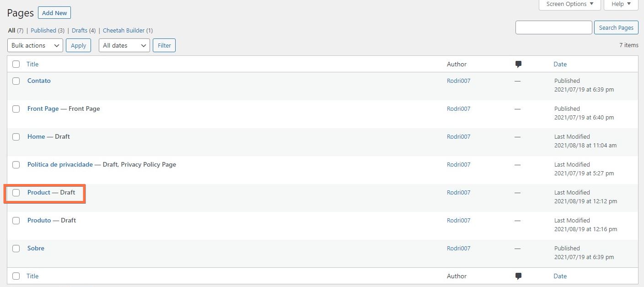Click the comments column icon in the footer row
The image size is (644, 287).
coord(518,276)
